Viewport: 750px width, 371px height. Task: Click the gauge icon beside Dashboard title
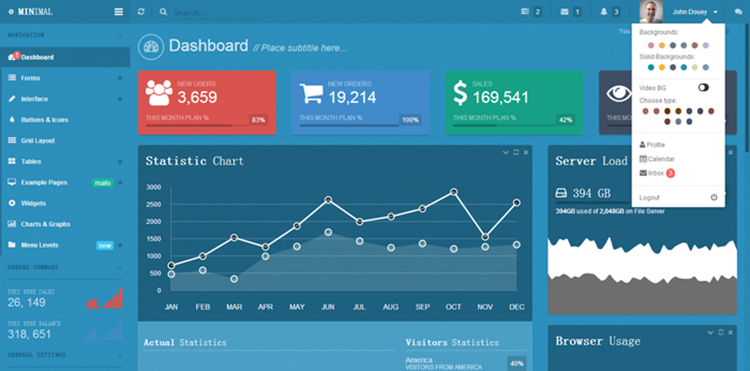click(x=151, y=46)
